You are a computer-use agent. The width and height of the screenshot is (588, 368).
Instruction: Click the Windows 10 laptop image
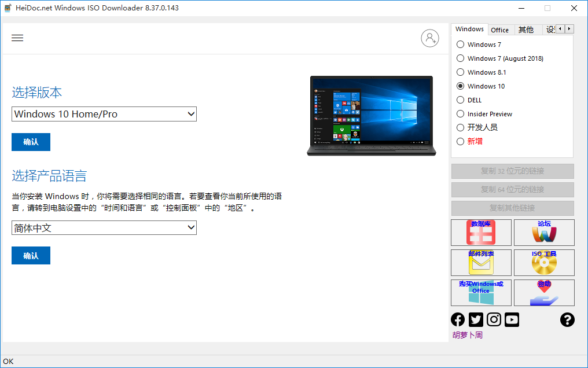click(371, 116)
